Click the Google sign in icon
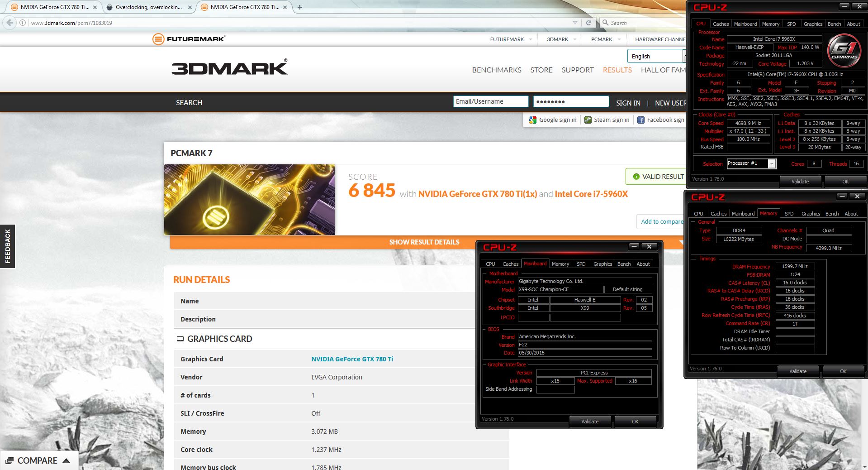The height and width of the screenshot is (470, 868). coord(533,120)
